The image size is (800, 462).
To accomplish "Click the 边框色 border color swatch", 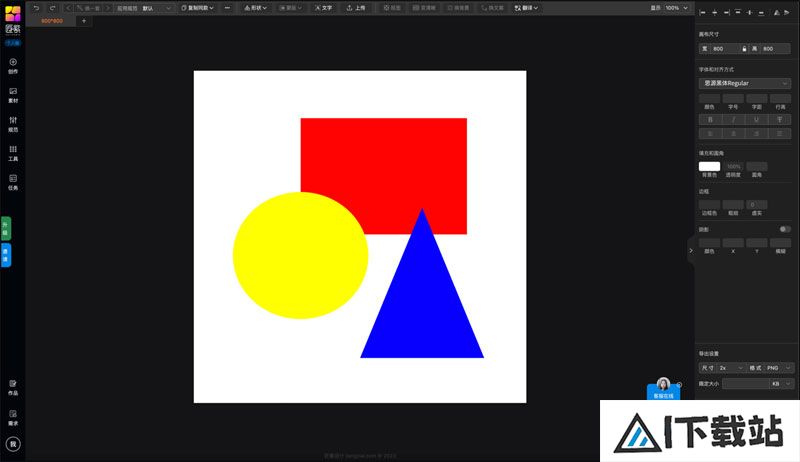I will click(x=709, y=204).
